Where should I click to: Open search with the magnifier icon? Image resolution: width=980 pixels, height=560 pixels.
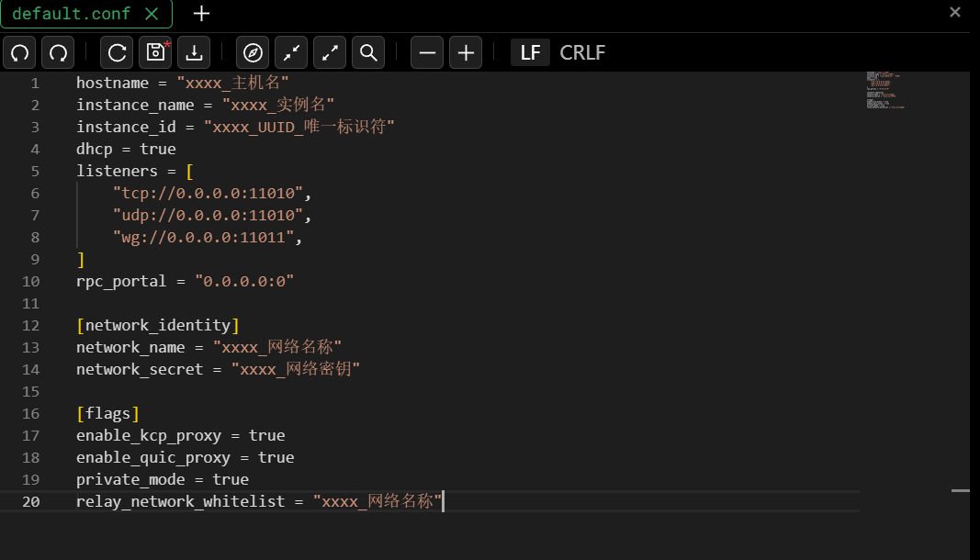point(368,53)
